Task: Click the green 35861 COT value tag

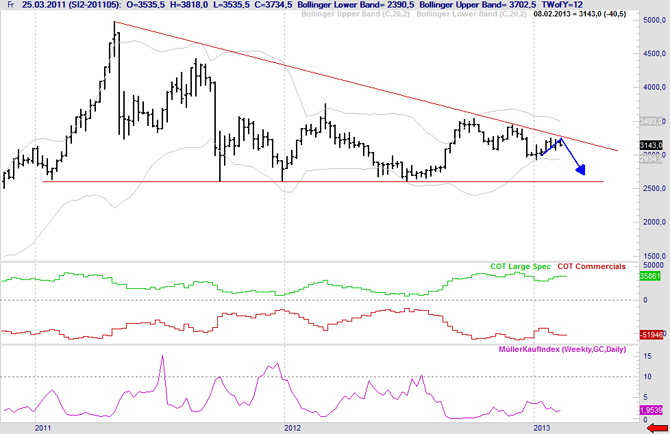Action: [x=651, y=275]
